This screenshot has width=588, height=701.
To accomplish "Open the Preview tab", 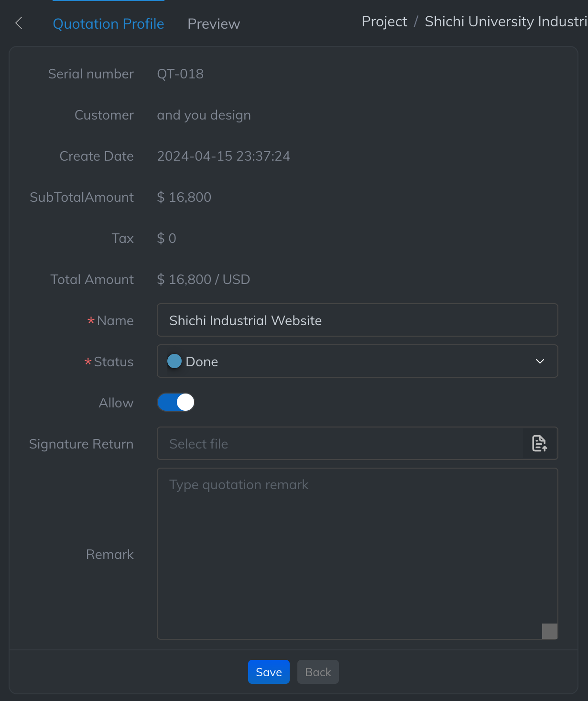I will 214,23.
